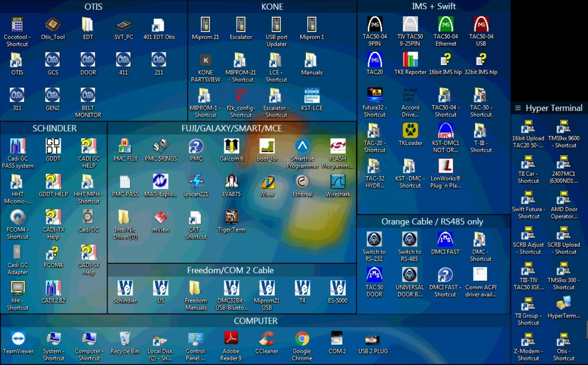Launch Adobe Reader 9
Viewport: 588px width, 365px height.
pos(231,339)
